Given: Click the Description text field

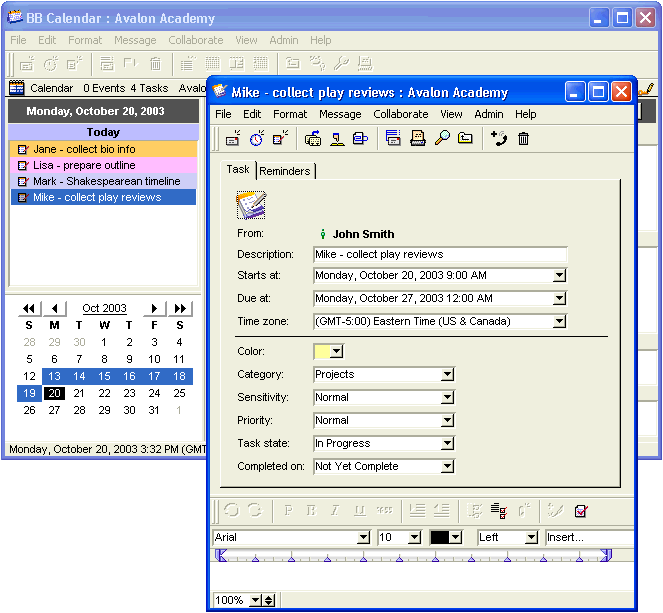Looking at the screenshot, I should tap(440, 255).
